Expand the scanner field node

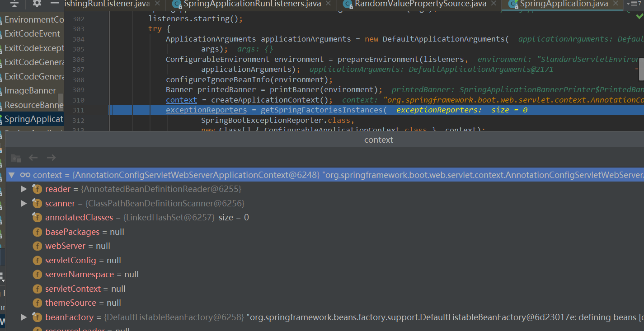tap(24, 204)
